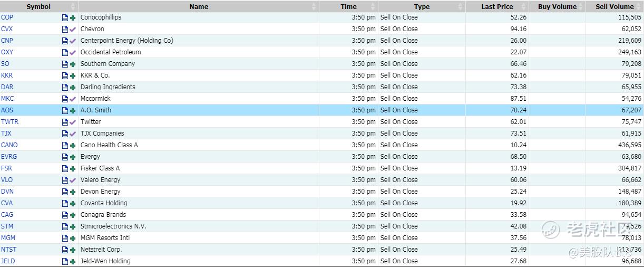Sort by the Last Price column header

point(497,6)
